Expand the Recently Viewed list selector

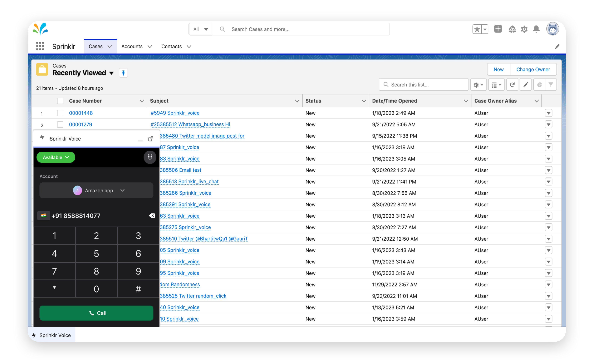coord(112,73)
